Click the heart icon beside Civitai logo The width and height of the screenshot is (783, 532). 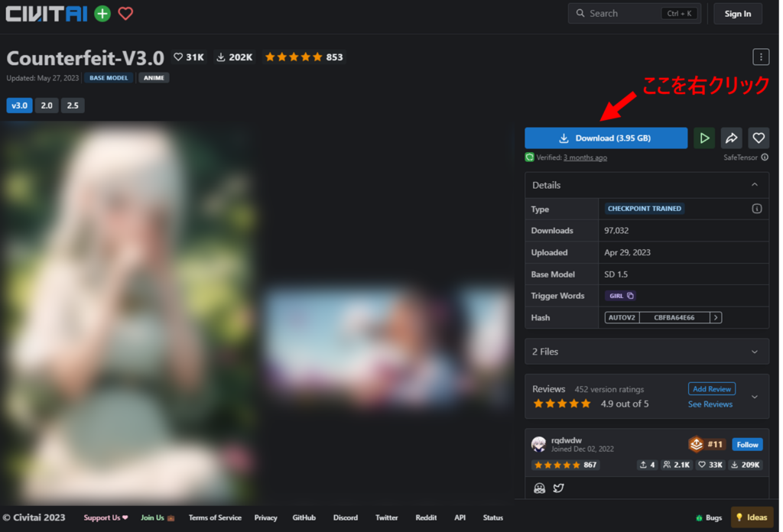(125, 13)
